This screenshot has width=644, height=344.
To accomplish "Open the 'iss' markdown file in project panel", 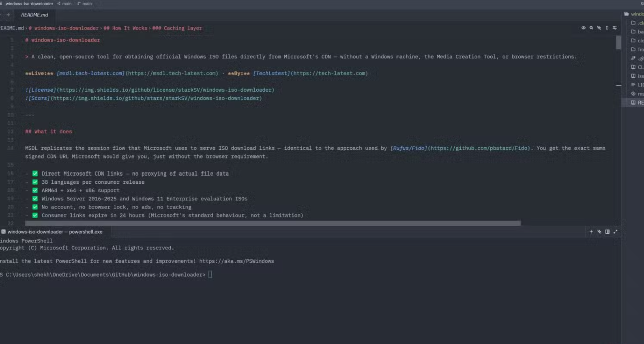I will (x=637, y=76).
